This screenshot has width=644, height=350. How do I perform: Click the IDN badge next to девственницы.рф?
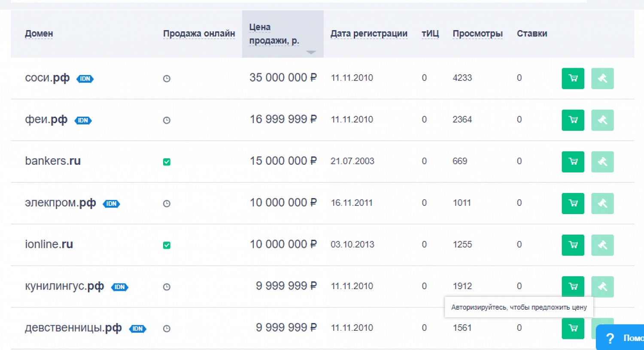click(138, 329)
